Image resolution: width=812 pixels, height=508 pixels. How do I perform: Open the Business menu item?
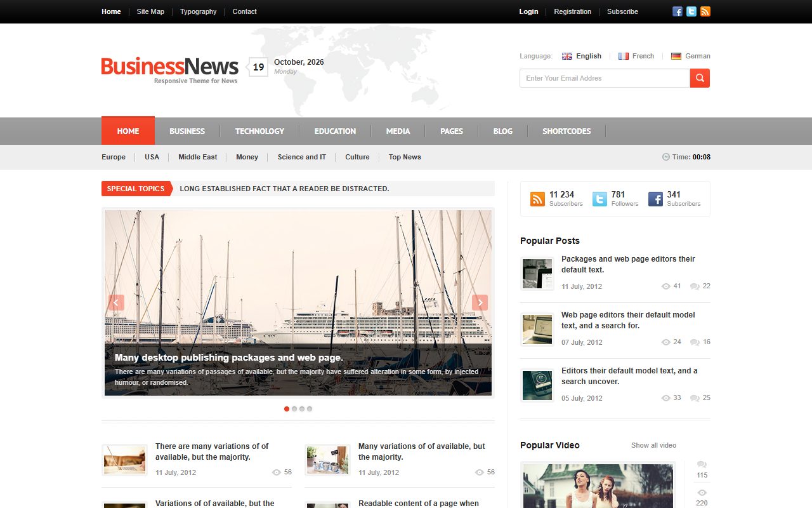coord(187,131)
